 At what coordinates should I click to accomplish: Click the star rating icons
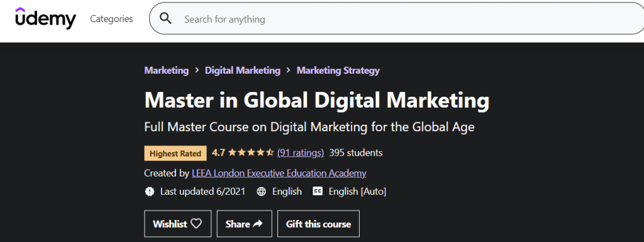(x=251, y=153)
